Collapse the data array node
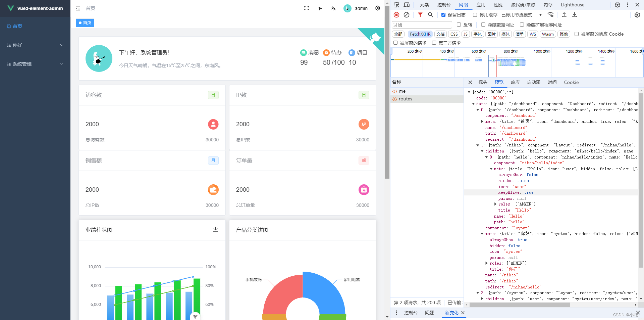Screen dimensions: 644x320 pyautogui.click(x=473, y=104)
